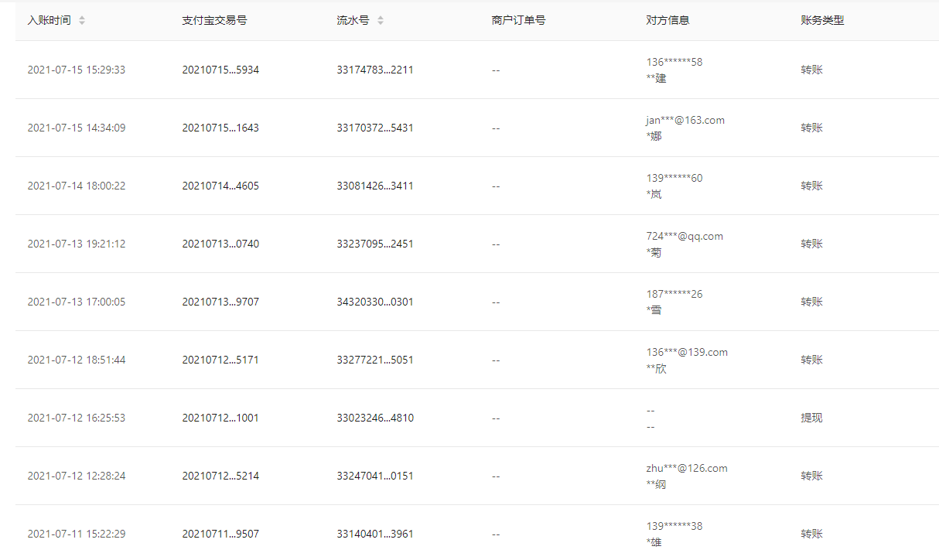
Task: Click counterparty zhu***@126.com
Action: point(687,468)
